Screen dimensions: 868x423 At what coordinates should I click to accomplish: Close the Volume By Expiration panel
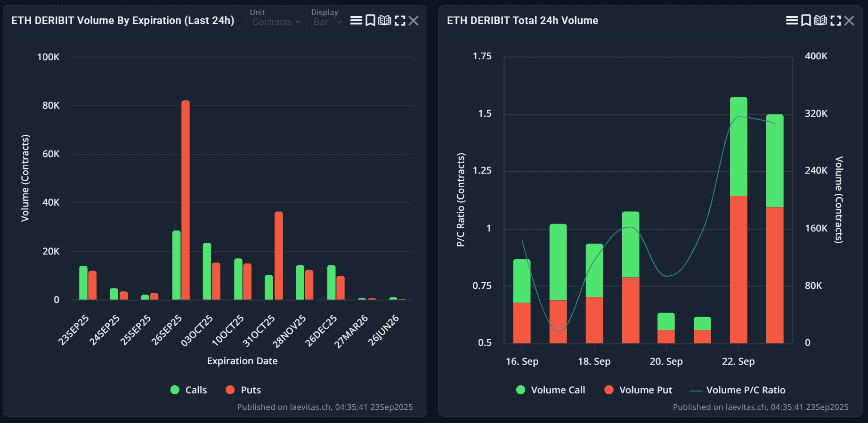[x=414, y=20]
